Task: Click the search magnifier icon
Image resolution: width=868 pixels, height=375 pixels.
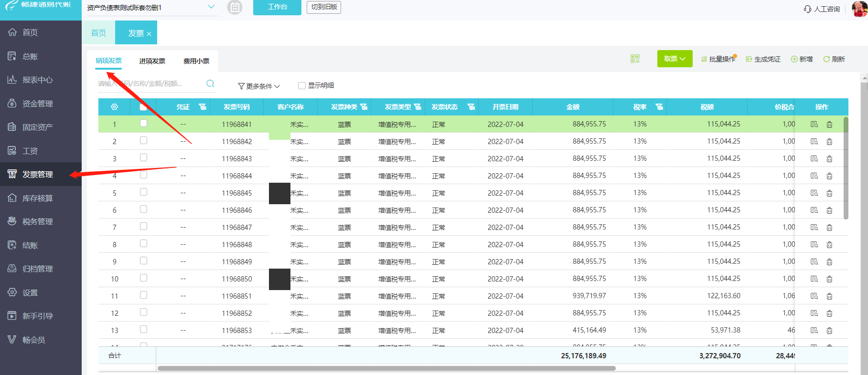Action: [210, 84]
